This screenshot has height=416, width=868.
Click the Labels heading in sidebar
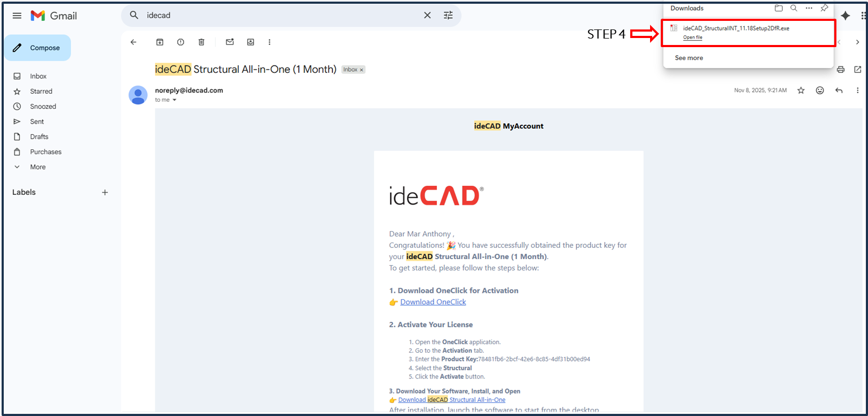tap(24, 192)
